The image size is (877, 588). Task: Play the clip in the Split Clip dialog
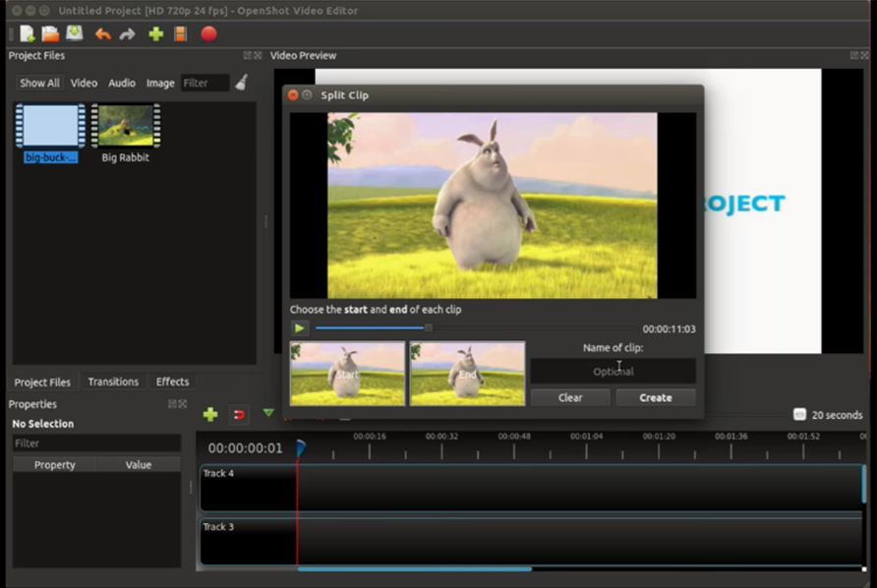[x=299, y=328]
